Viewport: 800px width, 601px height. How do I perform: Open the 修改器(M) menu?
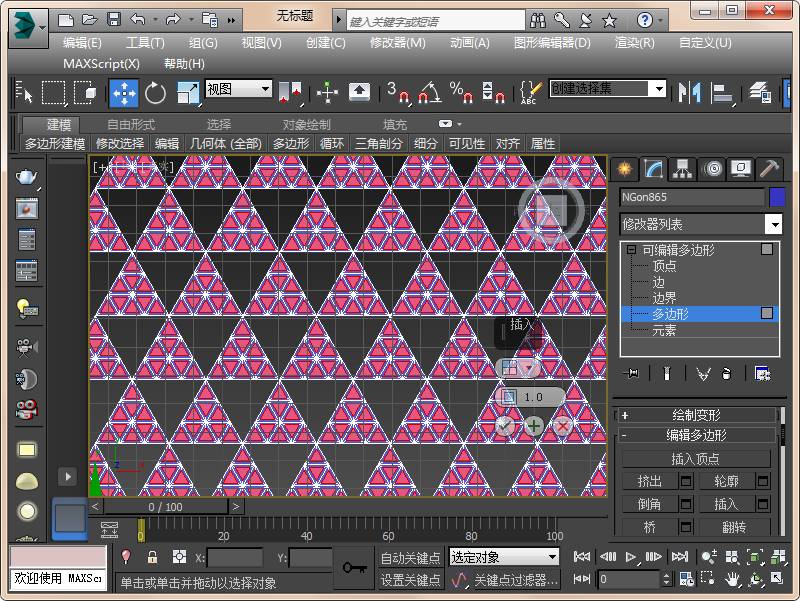397,43
